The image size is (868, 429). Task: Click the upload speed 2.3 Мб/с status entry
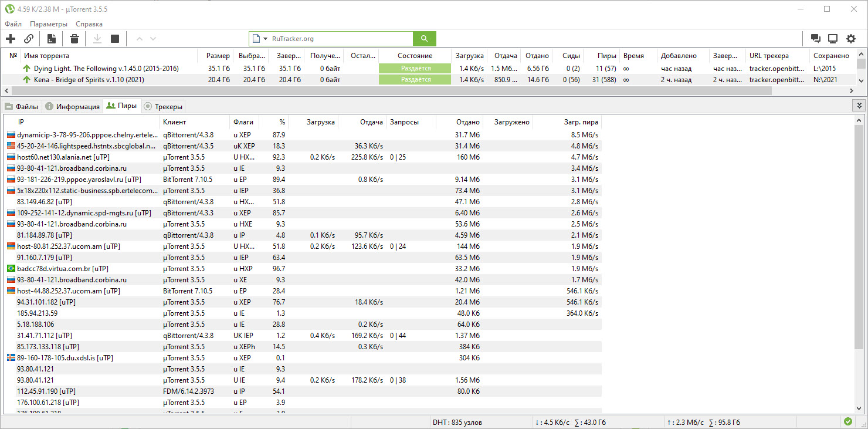click(x=685, y=423)
